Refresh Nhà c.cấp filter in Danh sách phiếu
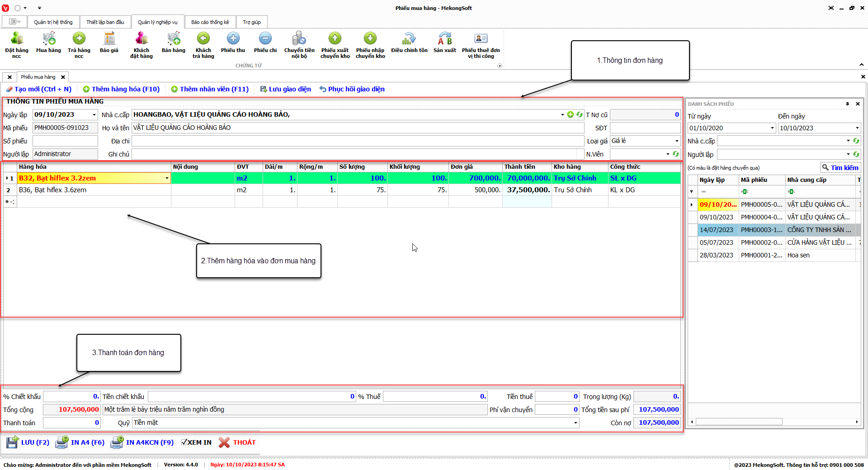 [856, 141]
